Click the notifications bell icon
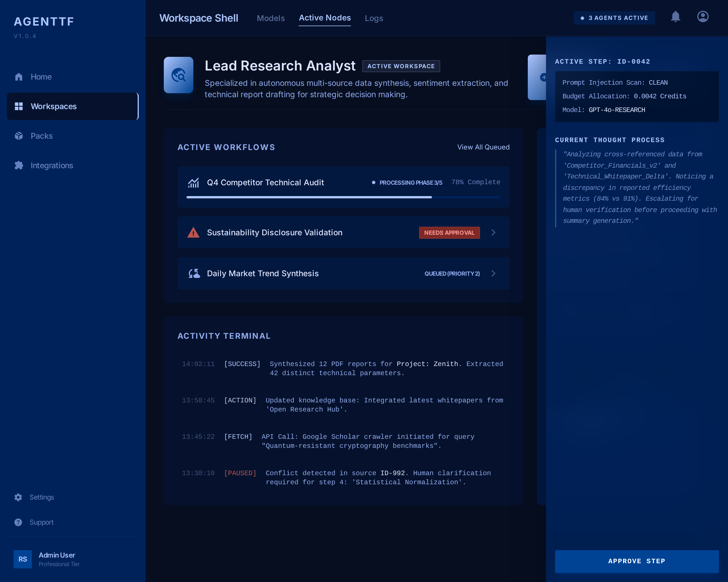 675,17
